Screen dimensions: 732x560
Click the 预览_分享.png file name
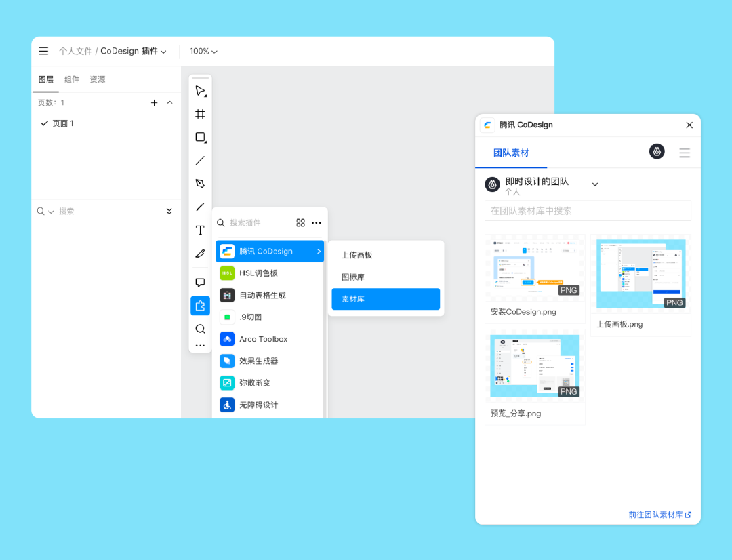click(x=515, y=414)
